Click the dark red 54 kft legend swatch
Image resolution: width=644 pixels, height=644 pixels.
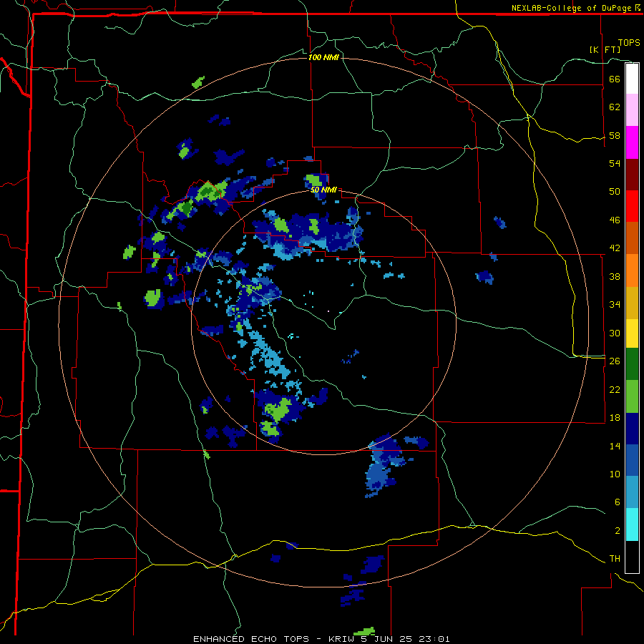pyautogui.click(x=632, y=175)
